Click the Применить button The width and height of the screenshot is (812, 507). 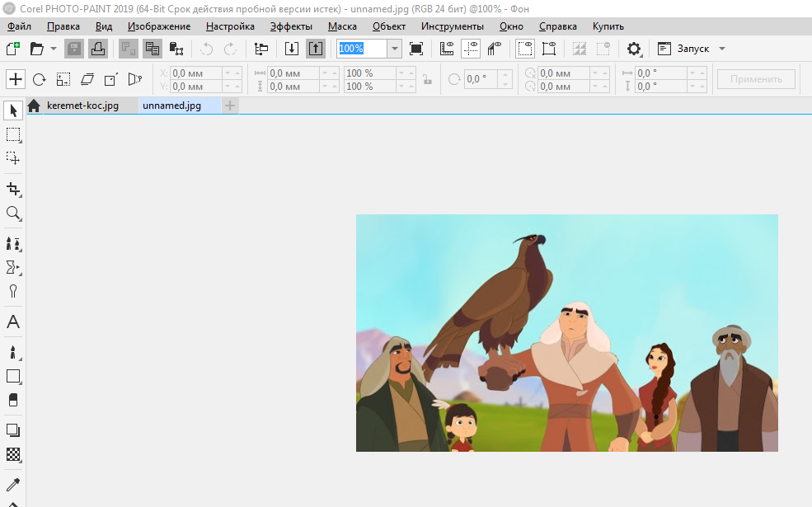(x=756, y=79)
